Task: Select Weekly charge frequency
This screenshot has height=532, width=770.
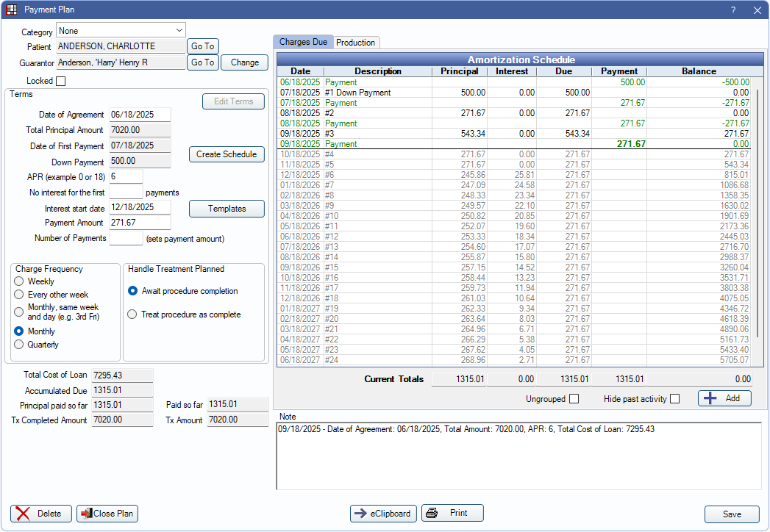Action: click(x=19, y=281)
